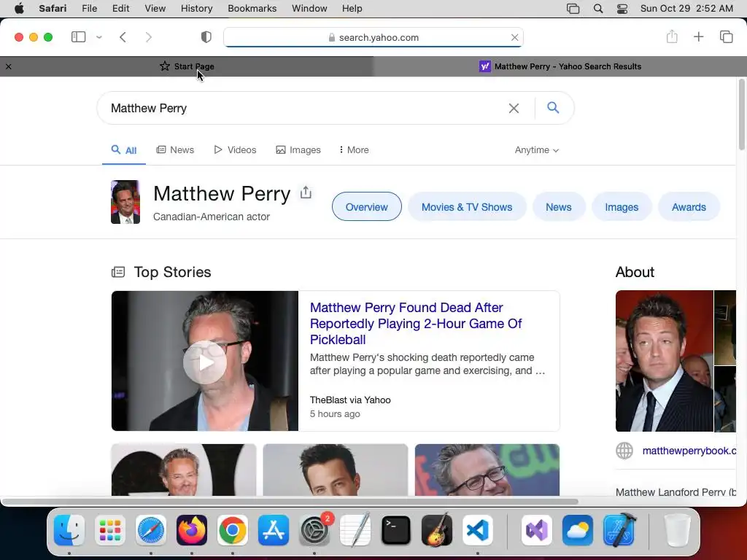Click the Top Stories newspaper icon
Screen dimensions: 747x560
point(118,272)
